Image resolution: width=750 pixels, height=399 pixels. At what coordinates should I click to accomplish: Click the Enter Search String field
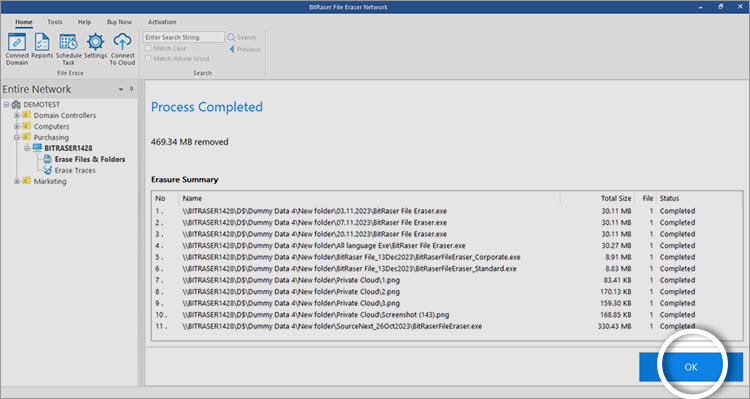(184, 37)
